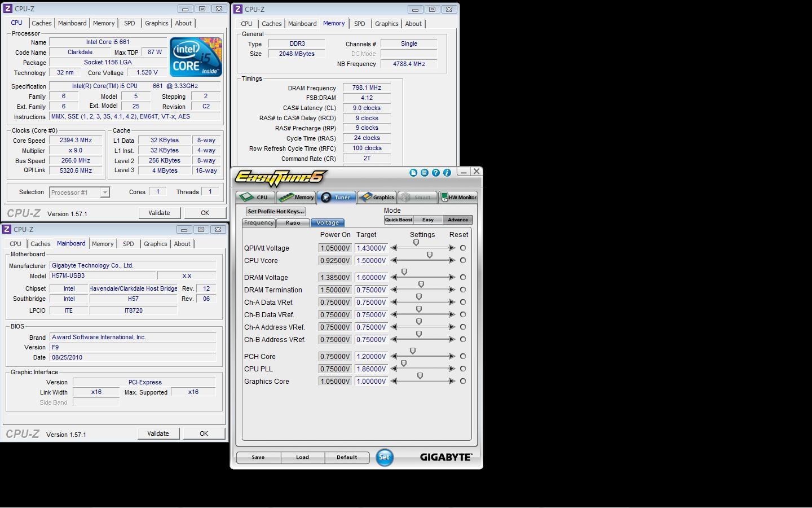Click the Intel Core i5 logo

(x=196, y=57)
